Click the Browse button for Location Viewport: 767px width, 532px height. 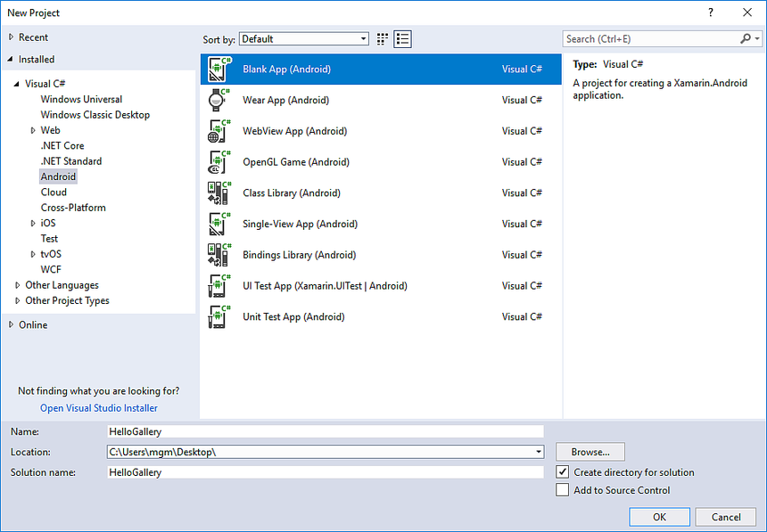[590, 452]
